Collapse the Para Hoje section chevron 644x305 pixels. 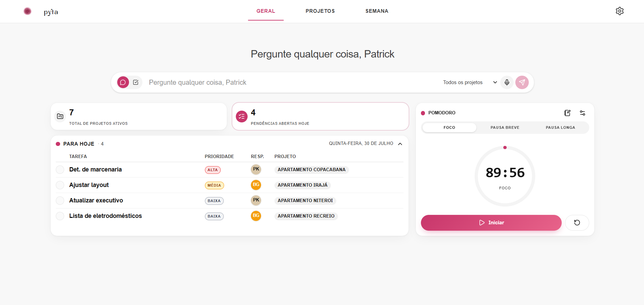[400, 144]
